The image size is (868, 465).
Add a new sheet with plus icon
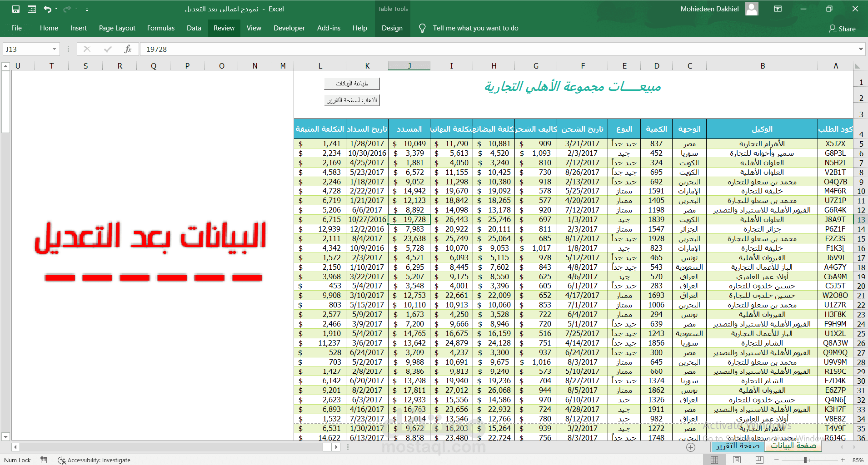tap(691, 447)
